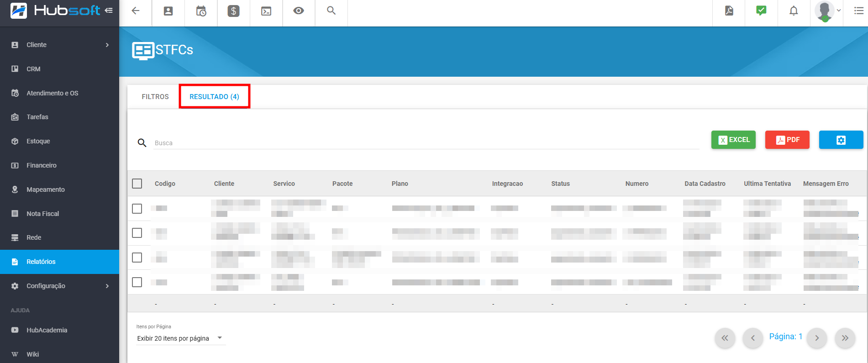Image resolution: width=868 pixels, height=363 pixels.
Task: Click the eye visibility toolbar icon
Action: 299,11
